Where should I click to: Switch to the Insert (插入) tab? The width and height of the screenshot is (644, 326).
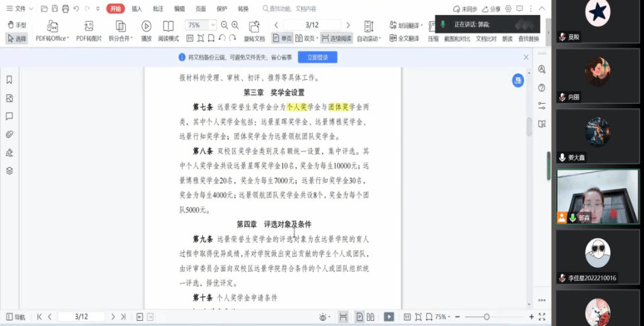[136, 9]
